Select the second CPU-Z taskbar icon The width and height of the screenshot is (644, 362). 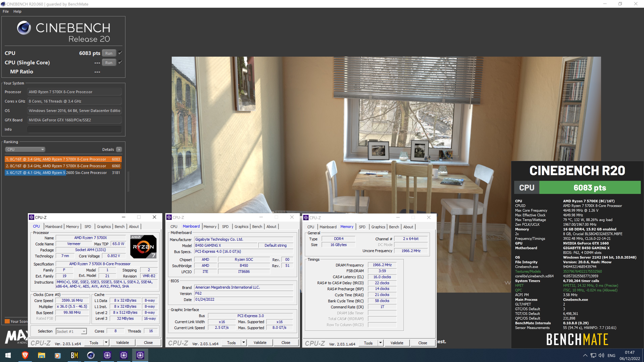123,355
